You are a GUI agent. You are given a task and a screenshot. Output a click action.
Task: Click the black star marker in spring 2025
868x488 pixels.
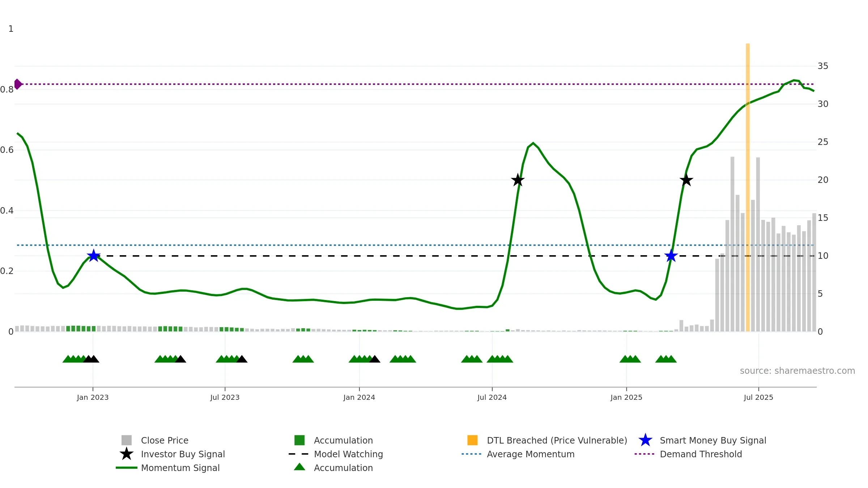[686, 180]
